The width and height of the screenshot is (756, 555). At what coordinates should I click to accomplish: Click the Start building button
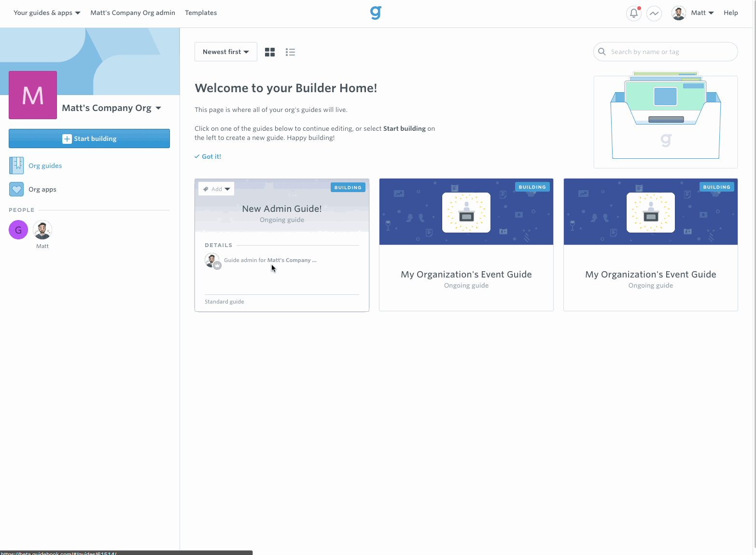coord(89,139)
